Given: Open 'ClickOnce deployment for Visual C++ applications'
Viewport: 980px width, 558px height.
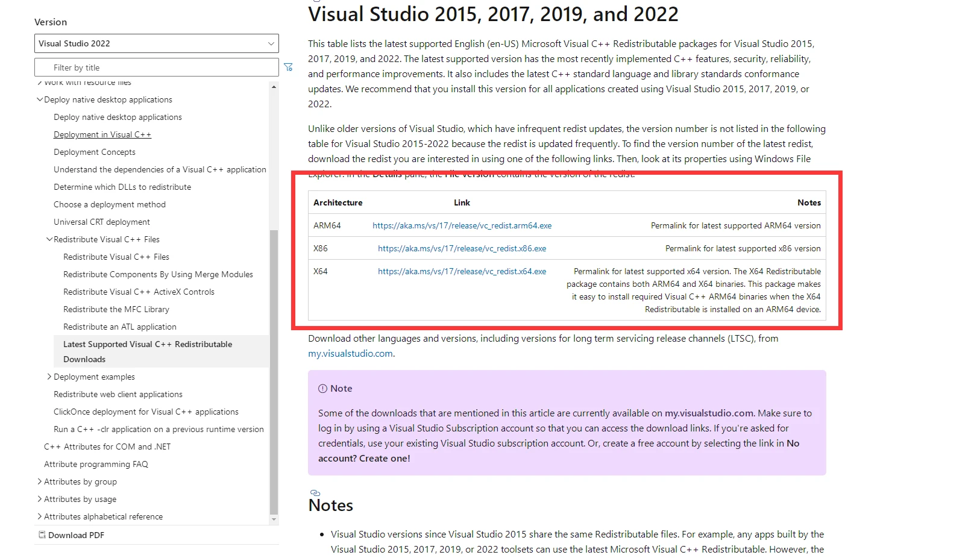Looking at the screenshot, I should [x=146, y=412].
